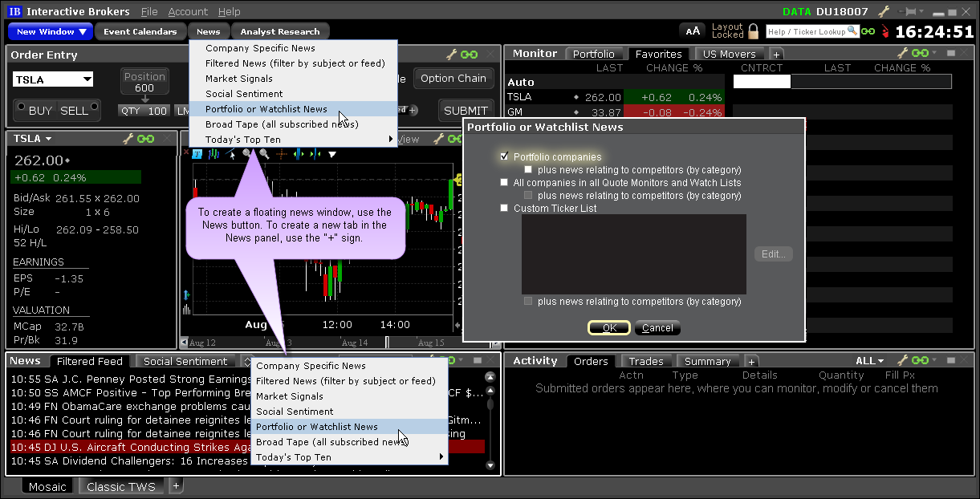Screen dimensions: 980x499
Task: Open the File menu
Action: tap(149, 12)
